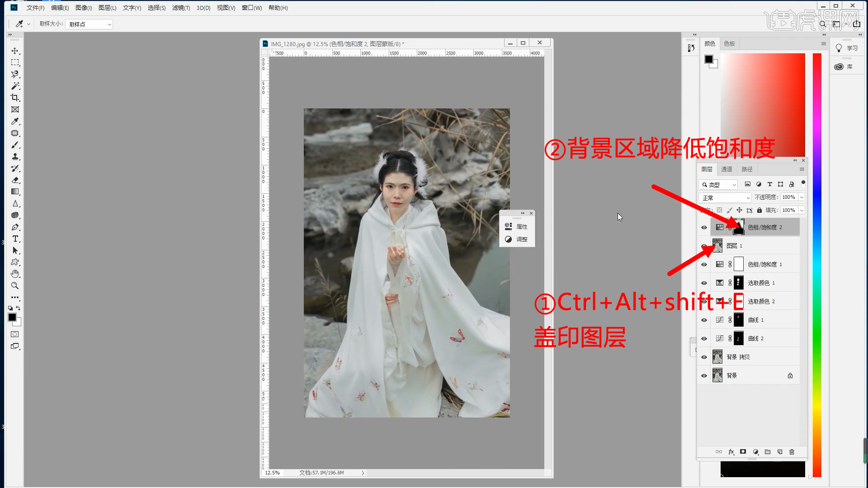Select the Zoom tool
Screen dimensions: 868x488
(15, 286)
